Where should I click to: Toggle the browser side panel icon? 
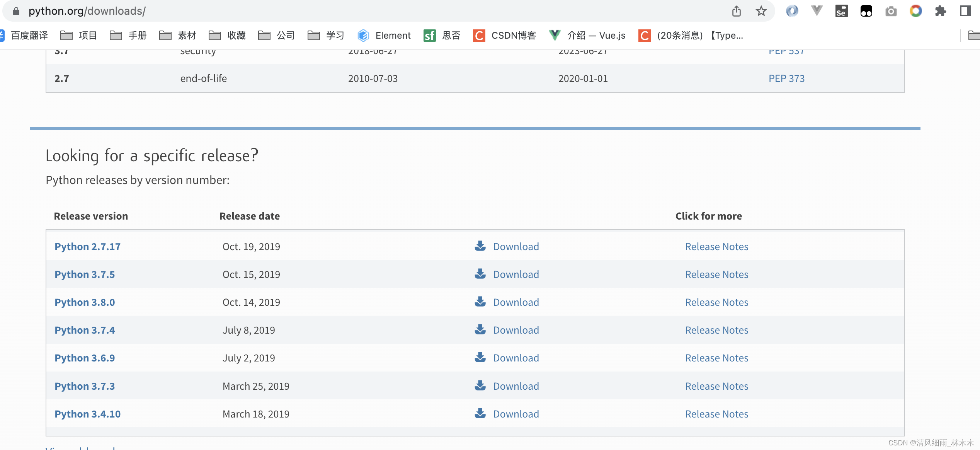click(965, 11)
